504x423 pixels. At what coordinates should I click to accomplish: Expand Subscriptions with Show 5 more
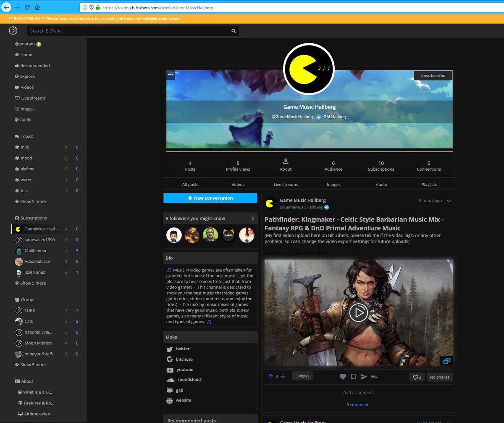coord(30,283)
